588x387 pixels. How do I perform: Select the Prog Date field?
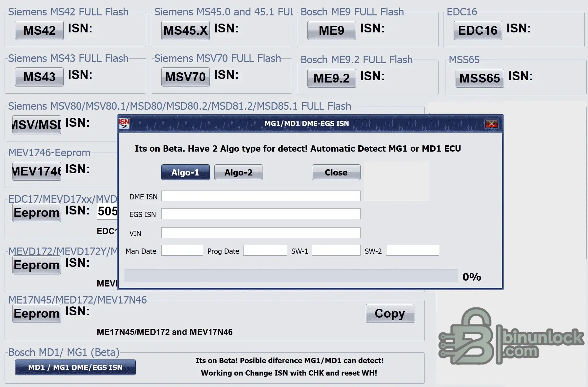[x=265, y=250]
